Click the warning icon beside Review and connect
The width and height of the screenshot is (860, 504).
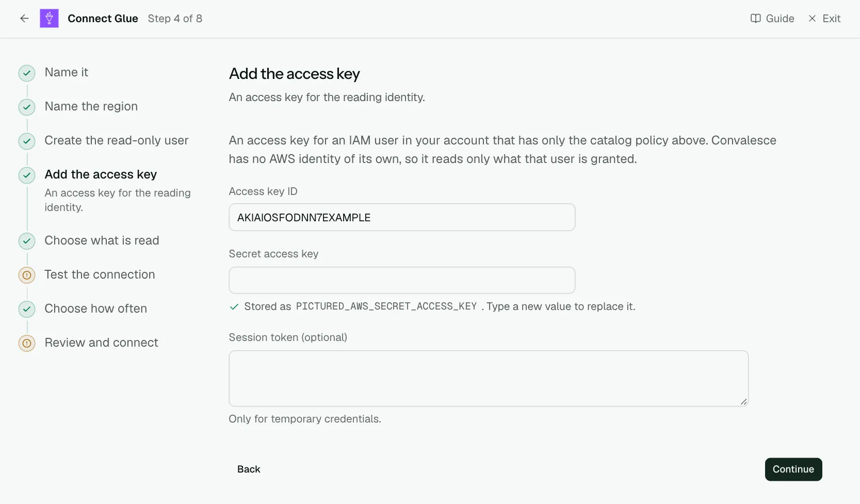(x=27, y=344)
